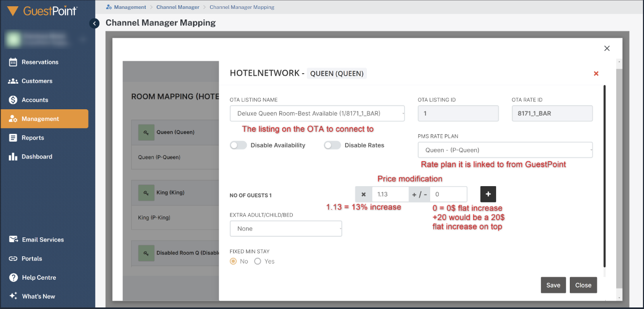This screenshot has width=644, height=309.
Task: Toggle the Disable Availability switch
Action: (238, 145)
